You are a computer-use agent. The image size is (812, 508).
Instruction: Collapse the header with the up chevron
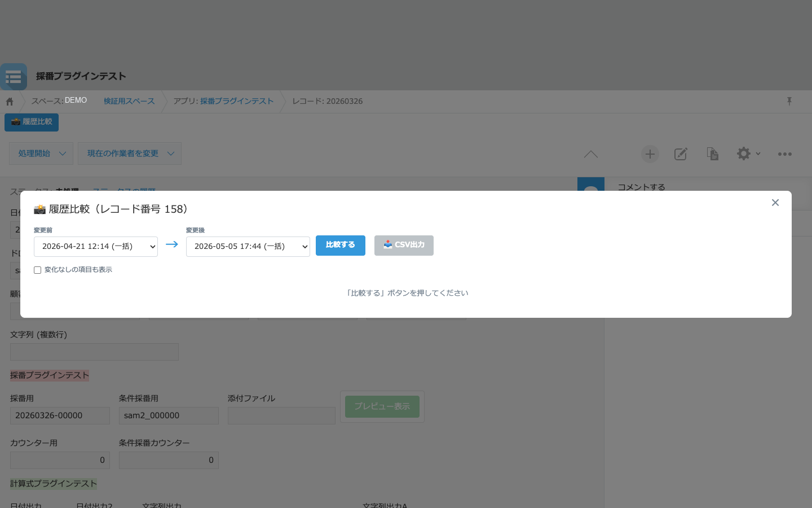coord(591,154)
